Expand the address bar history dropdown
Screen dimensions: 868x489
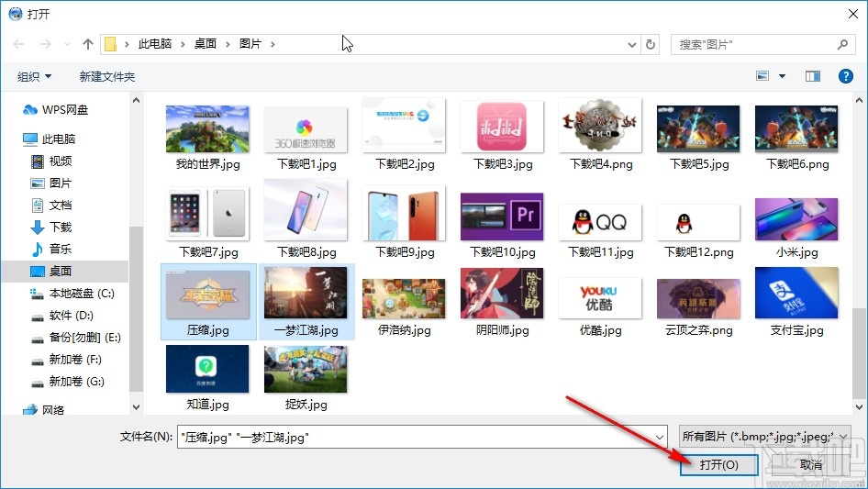632,44
